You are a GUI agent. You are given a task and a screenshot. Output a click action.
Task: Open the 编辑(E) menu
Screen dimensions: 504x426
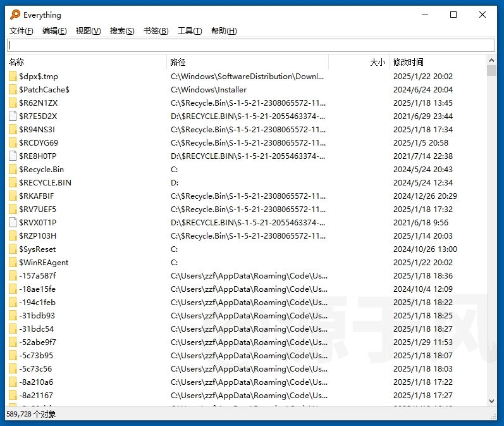point(54,31)
